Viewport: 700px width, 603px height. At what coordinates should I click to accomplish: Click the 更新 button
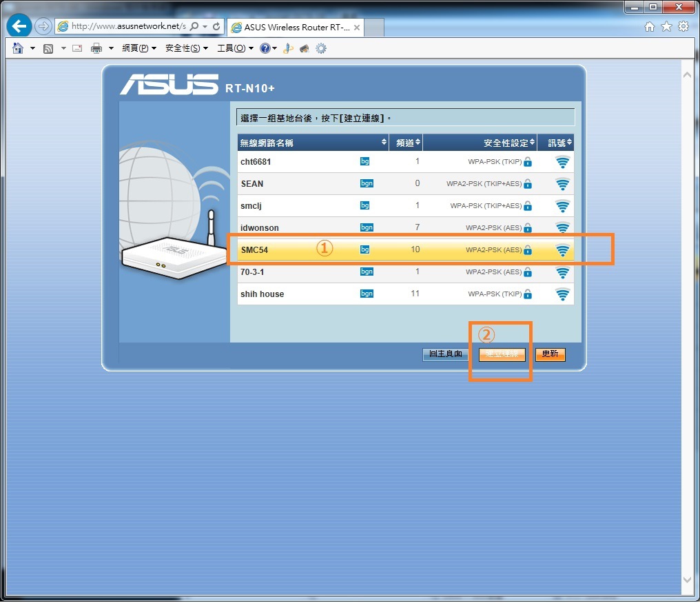550,354
